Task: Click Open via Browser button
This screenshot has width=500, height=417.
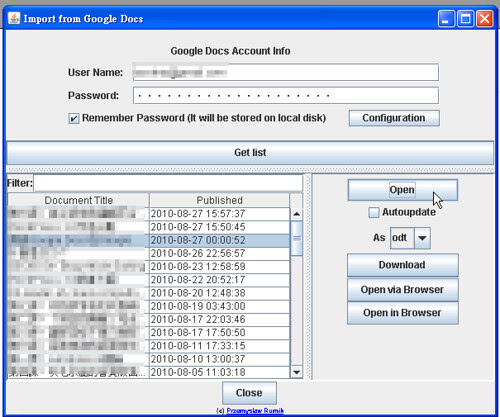Action: tap(402, 290)
